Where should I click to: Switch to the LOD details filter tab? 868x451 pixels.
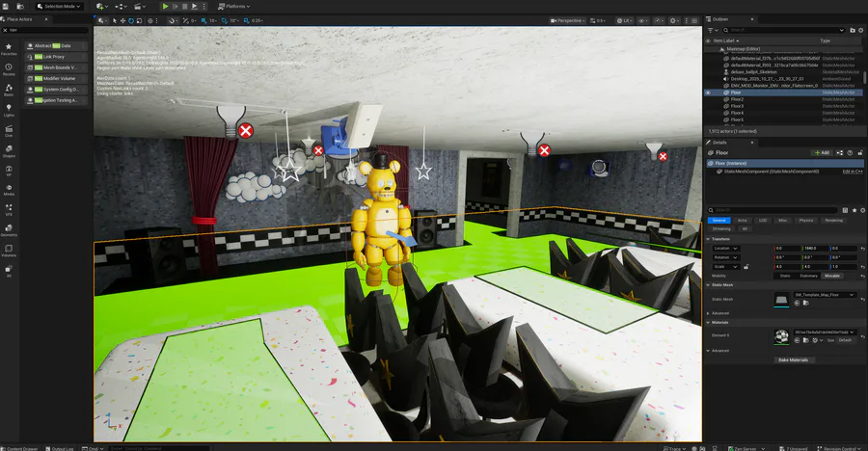click(763, 221)
